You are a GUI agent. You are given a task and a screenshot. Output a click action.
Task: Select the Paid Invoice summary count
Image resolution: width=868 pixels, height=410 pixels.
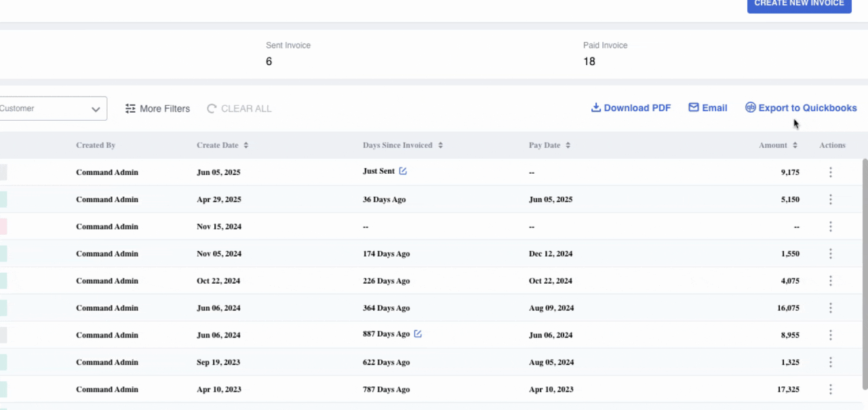point(589,62)
